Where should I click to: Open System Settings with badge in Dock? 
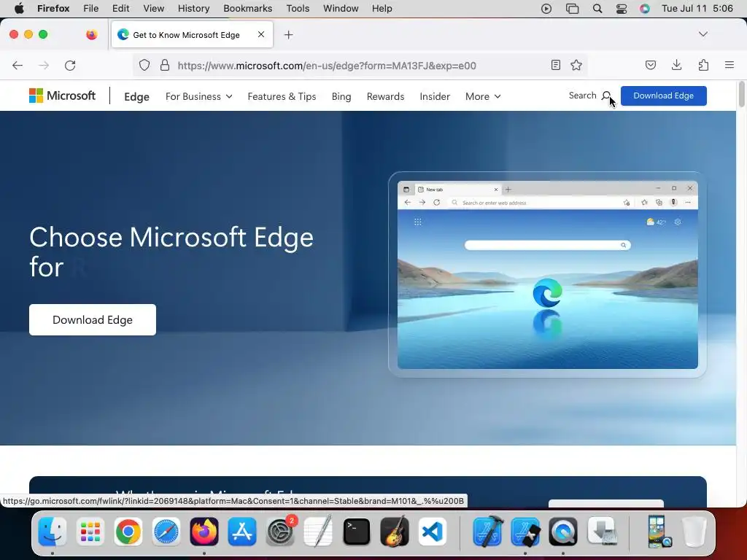pos(280,532)
